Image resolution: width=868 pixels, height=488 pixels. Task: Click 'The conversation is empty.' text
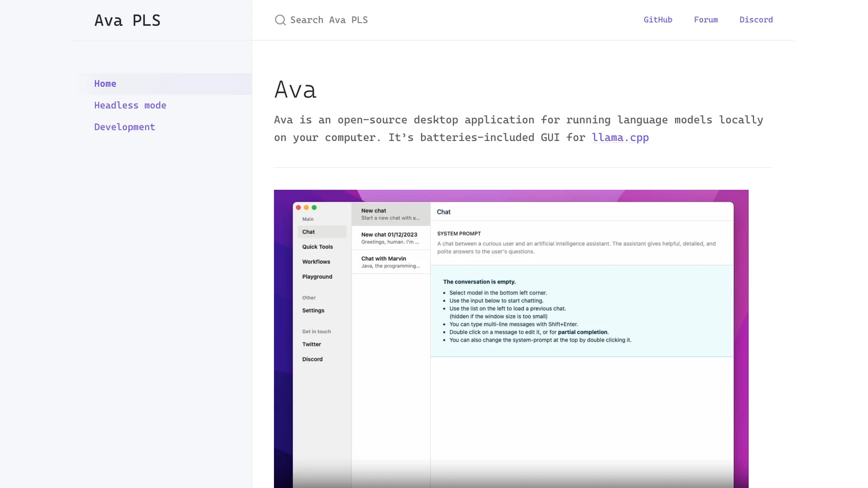[x=479, y=282]
